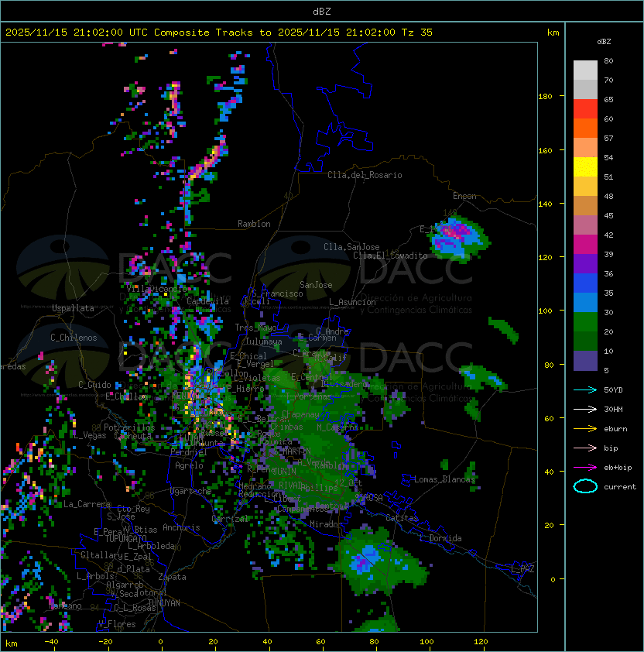Select the dark orange 60 dBZ swatch
Viewport: 644px width, 652px height.
(585, 128)
